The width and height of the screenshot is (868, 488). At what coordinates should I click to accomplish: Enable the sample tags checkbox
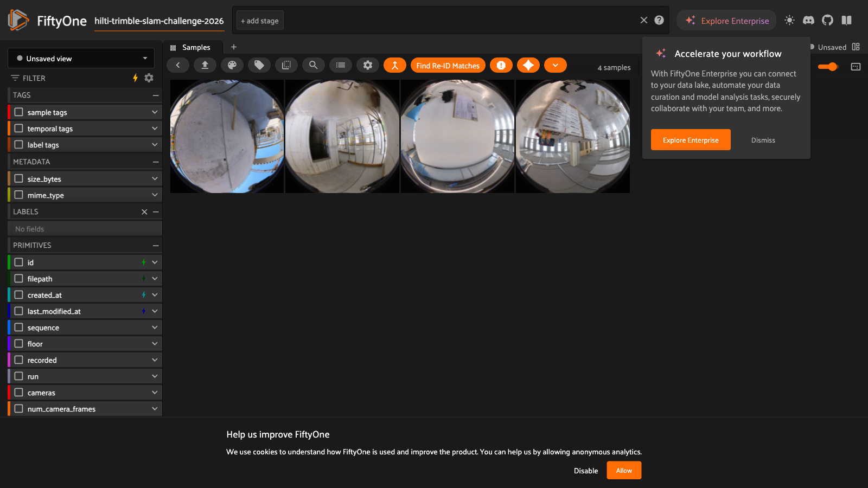19,112
